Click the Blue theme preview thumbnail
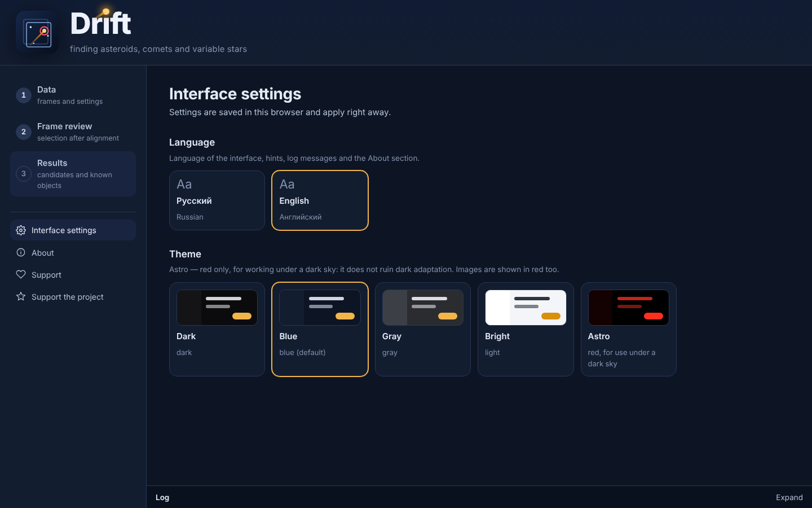The image size is (812, 508). tap(320, 308)
